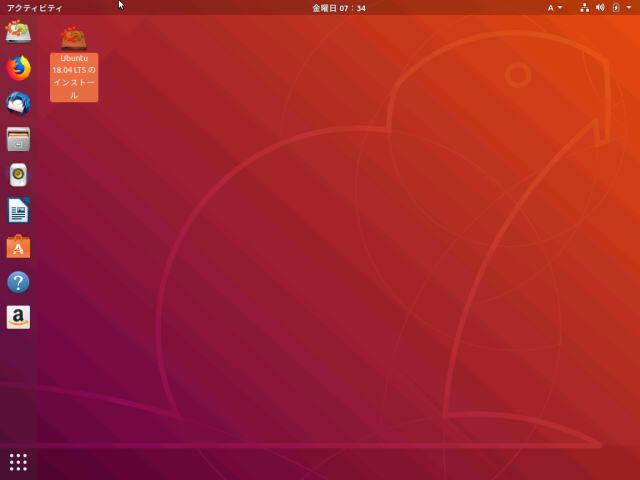Open the Ubuntu installer in the dock
640x480 pixels.
[18, 32]
